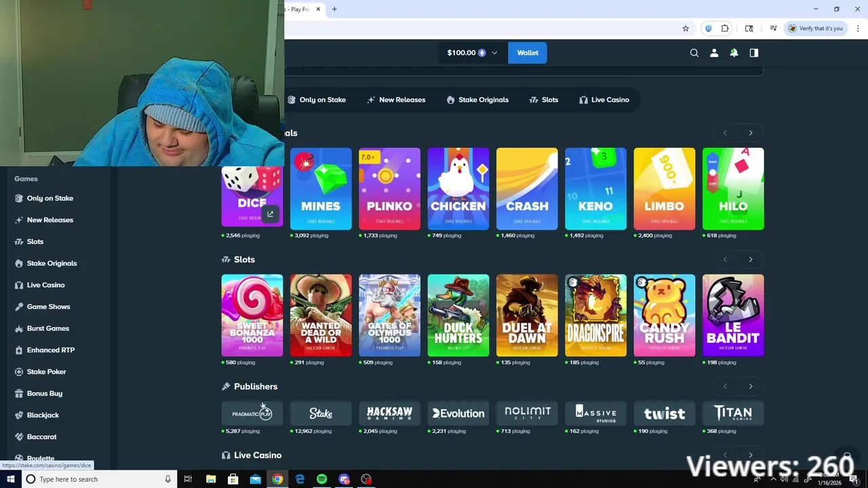868x488 pixels.
Task: Click the Ethereum currency icon beside the $100.00 balance
Action: click(482, 53)
